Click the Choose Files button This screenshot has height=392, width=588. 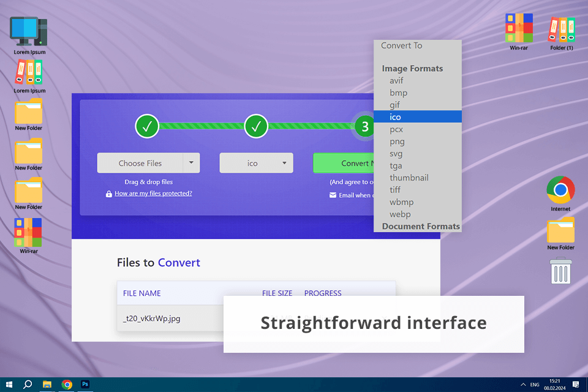[140, 163]
